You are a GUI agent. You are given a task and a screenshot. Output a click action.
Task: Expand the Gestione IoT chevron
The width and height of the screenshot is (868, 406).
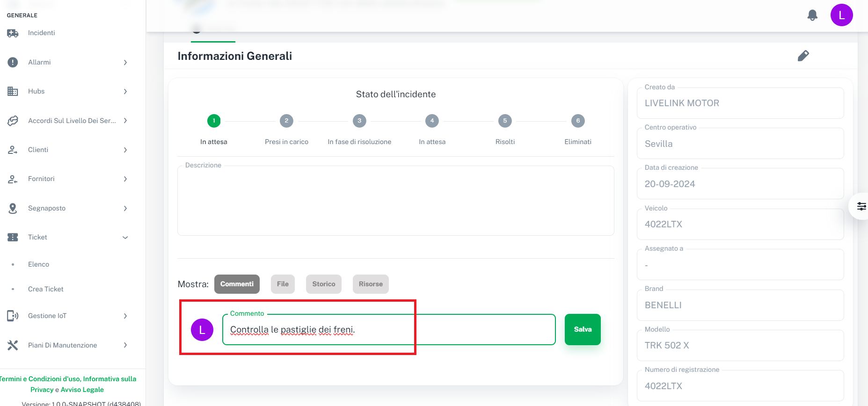point(125,316)
